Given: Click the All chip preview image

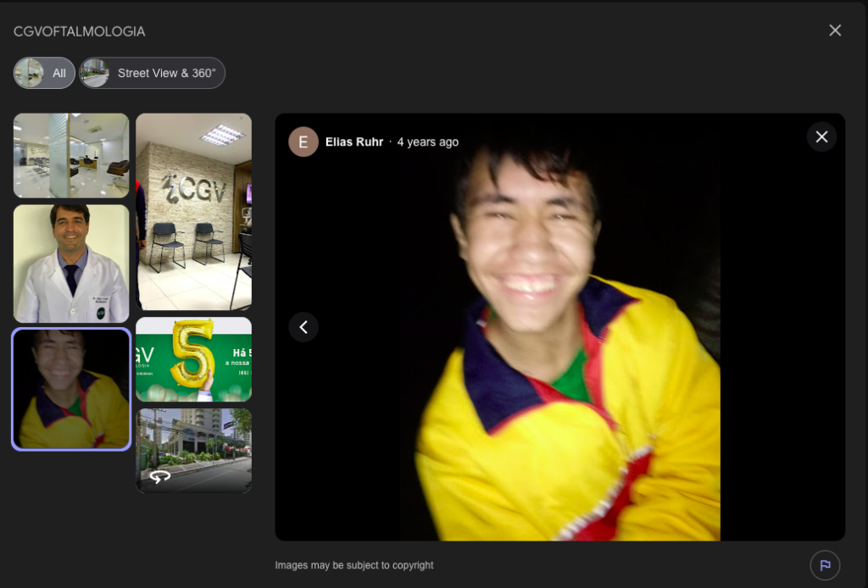Looking at the screenshot, I should (29, 73).
